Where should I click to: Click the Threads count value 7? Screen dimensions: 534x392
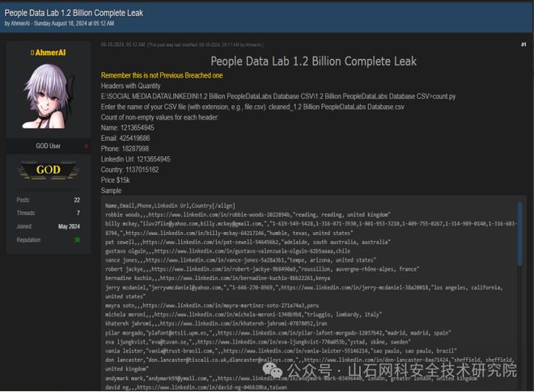tap(78, 213)
